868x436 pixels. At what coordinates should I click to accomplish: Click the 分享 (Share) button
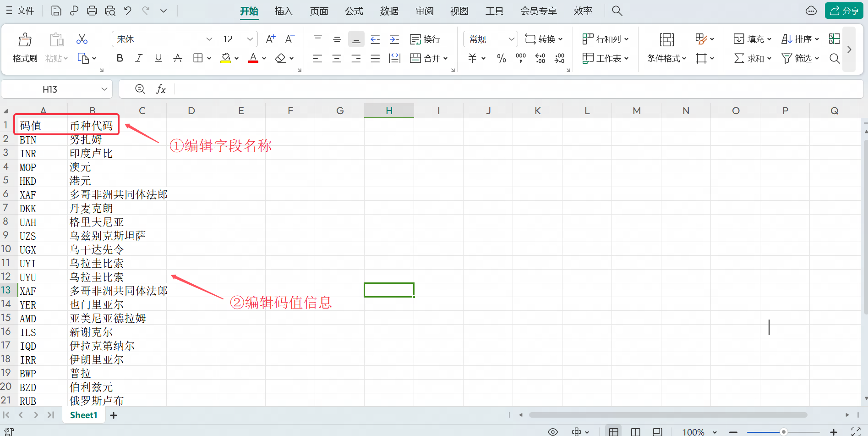(x=844, y=11)
